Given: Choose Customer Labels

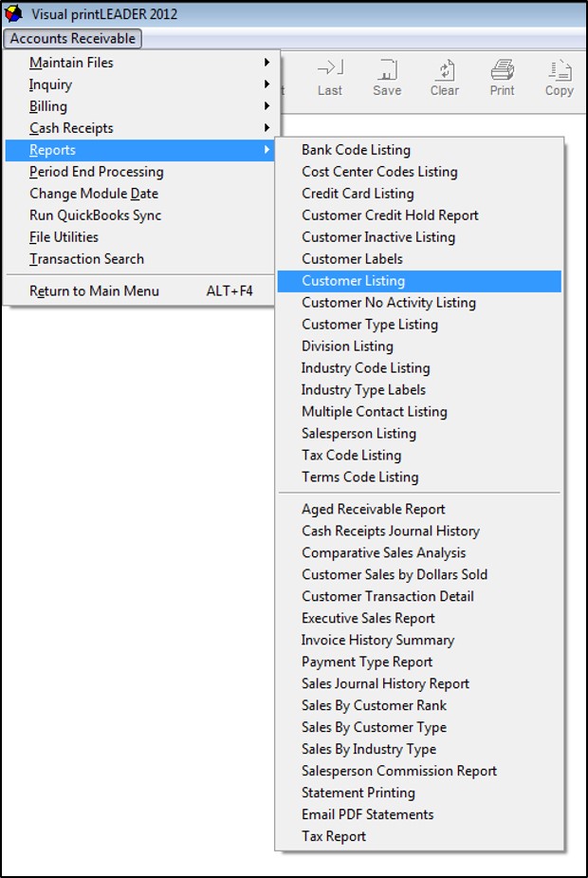Looking at the screenshot, I should (x=419, y=259).
